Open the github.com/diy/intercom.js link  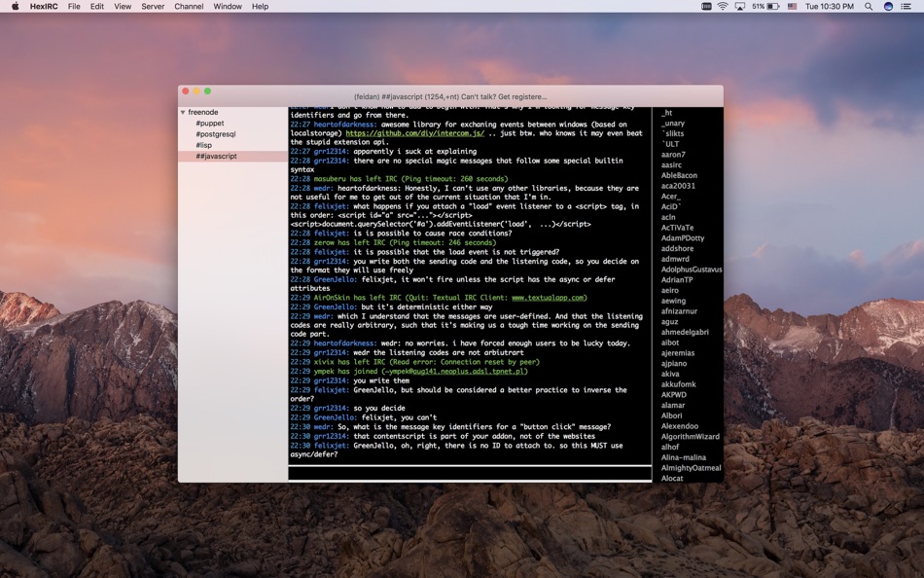415,133
